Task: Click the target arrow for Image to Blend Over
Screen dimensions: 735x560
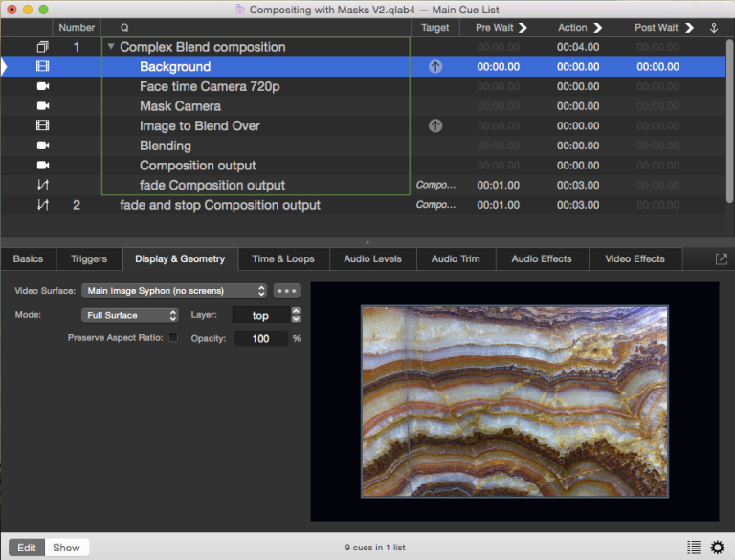Action: (435, 125)
